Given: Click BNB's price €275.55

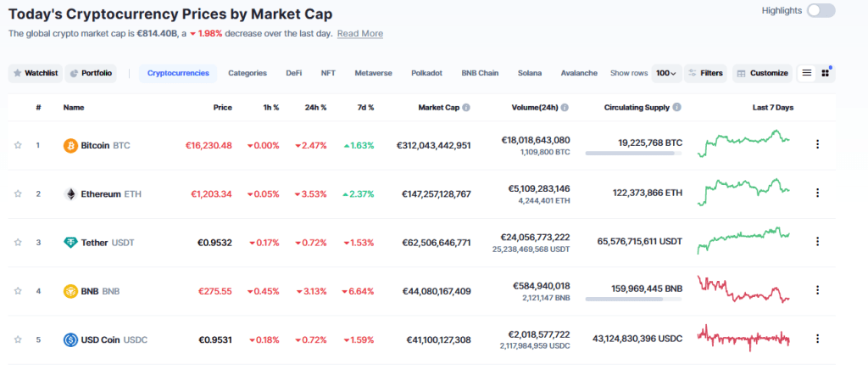Looking at the screenshot, I should point(215,291).
